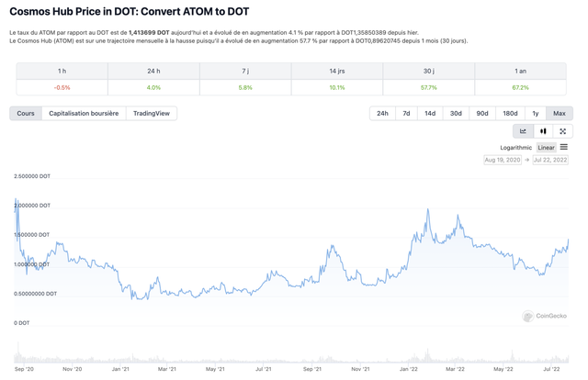This screenshot has width=588, height=380.
Task: Select the 7d chart range
Action: (x=406, y=113)
